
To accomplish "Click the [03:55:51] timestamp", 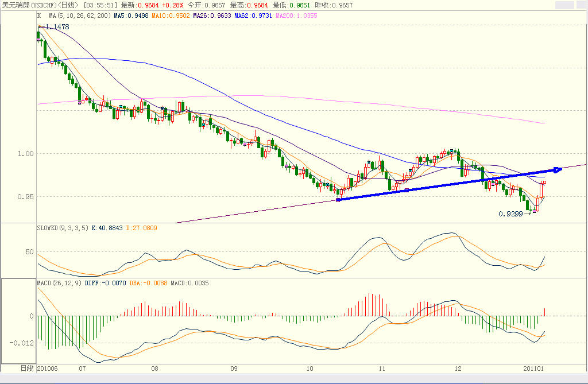I will click(100, 5).
